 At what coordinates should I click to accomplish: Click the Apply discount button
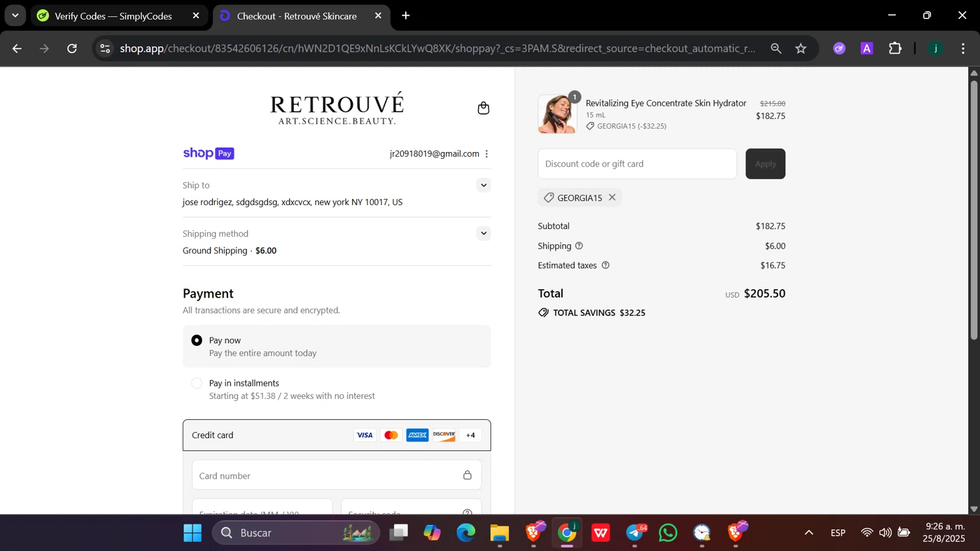[x=765, y=164]
